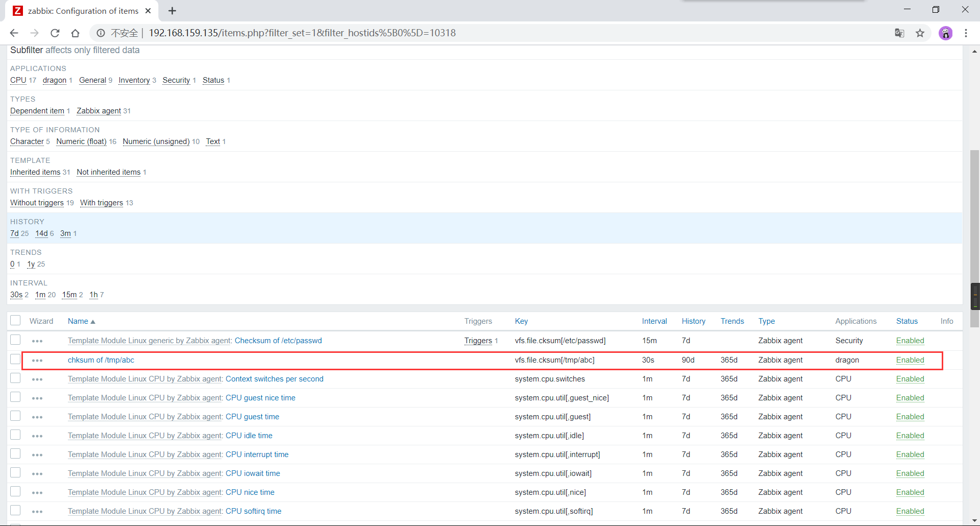Go to browser home page

point(75,33)
